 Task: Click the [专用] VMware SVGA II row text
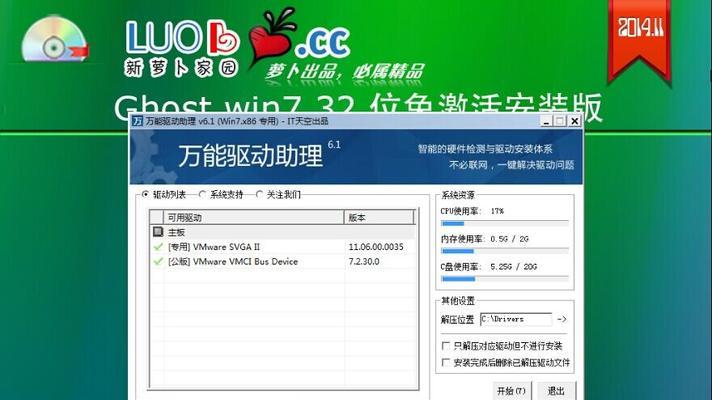point(214,247)
